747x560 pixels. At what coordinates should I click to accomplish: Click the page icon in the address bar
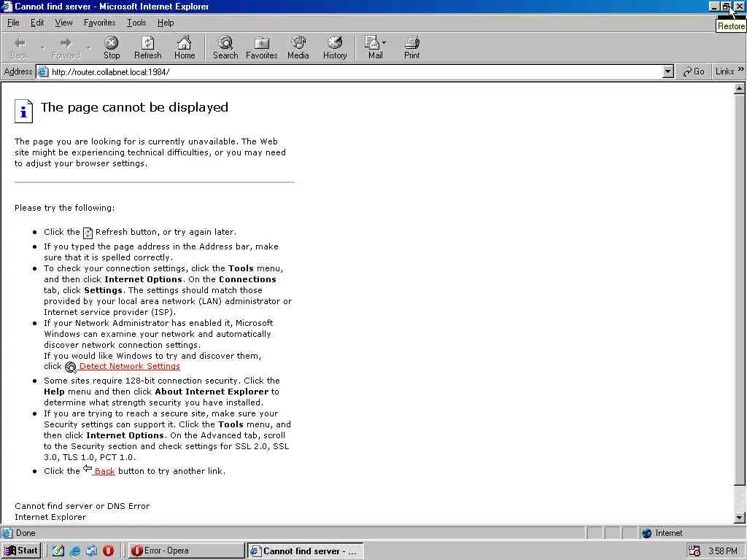(x=43, y=72)
